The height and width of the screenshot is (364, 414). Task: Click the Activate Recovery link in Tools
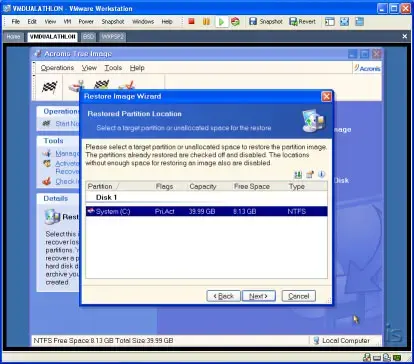point(67,167)
